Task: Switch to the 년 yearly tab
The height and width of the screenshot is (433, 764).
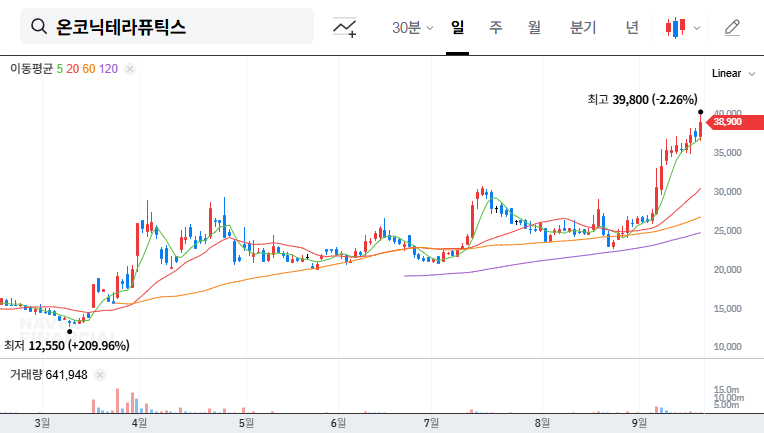Action: [x=632, y=27]
